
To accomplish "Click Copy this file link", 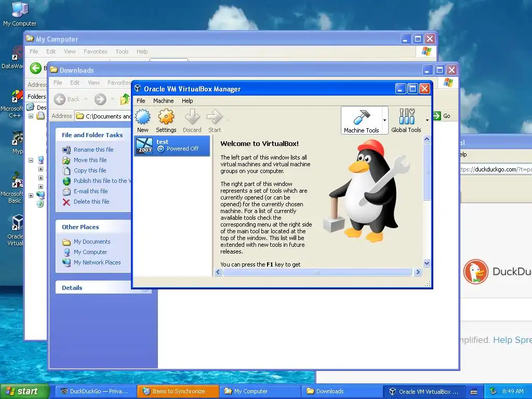I will [90, 170].
